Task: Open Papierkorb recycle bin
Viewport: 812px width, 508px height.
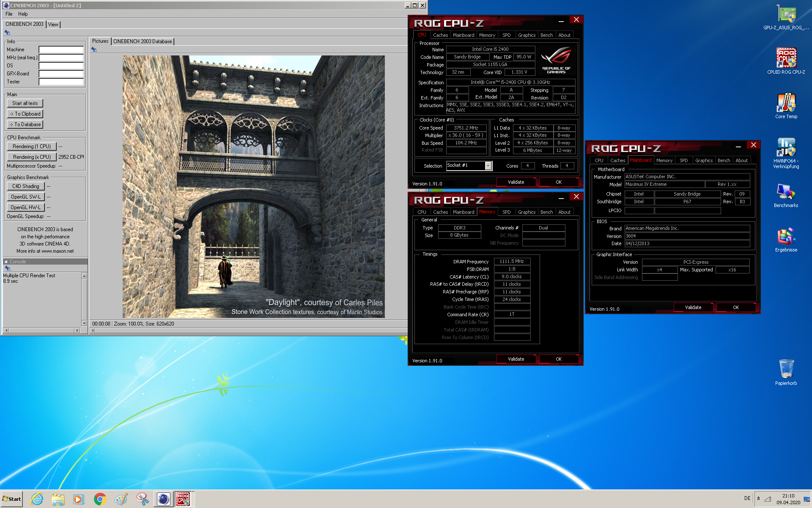Action: tap(786, 372)
